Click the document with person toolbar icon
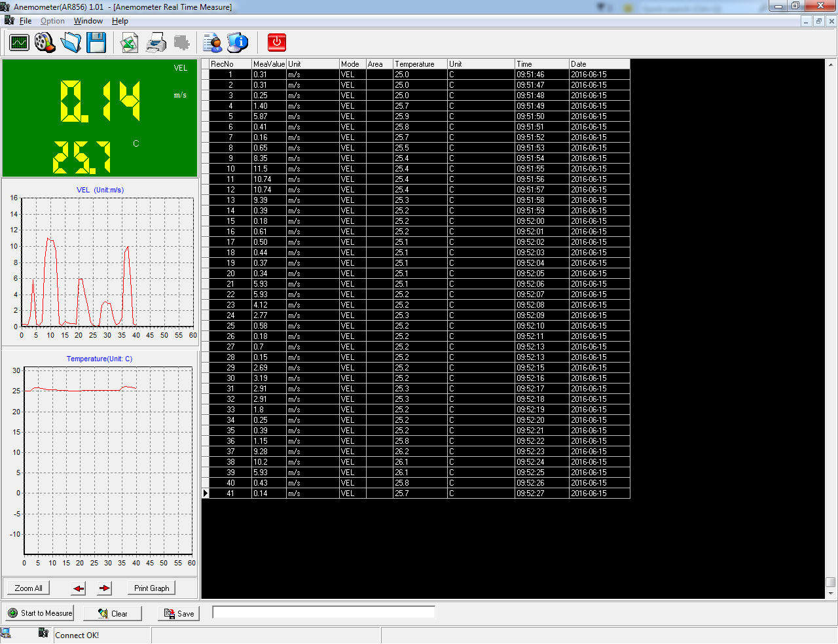Viewport: 838px width, 644px height. 213,43
